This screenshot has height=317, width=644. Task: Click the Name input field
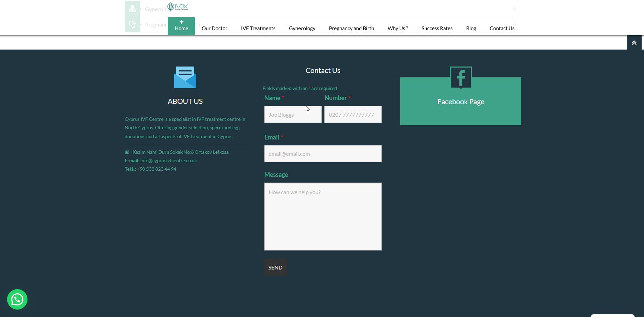click(x=293, y=115)
